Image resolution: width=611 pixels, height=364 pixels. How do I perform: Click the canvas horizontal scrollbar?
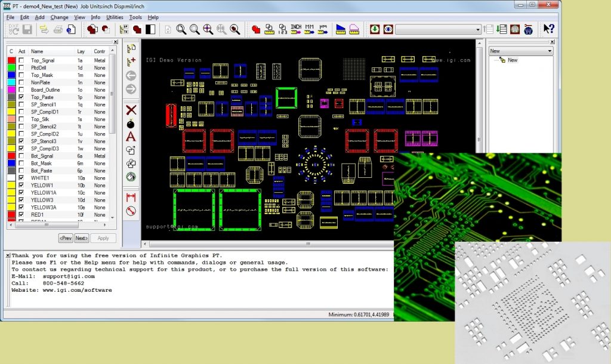307,244
